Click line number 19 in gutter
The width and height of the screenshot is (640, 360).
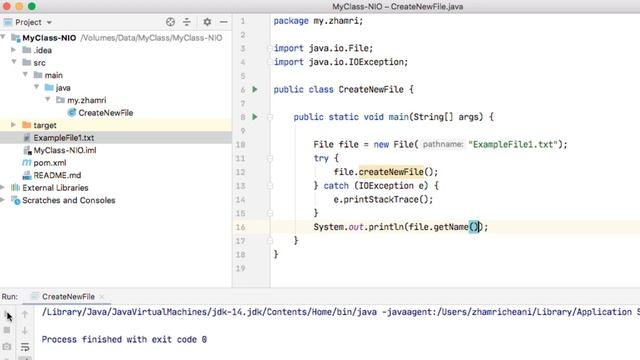tap(240, 268)
